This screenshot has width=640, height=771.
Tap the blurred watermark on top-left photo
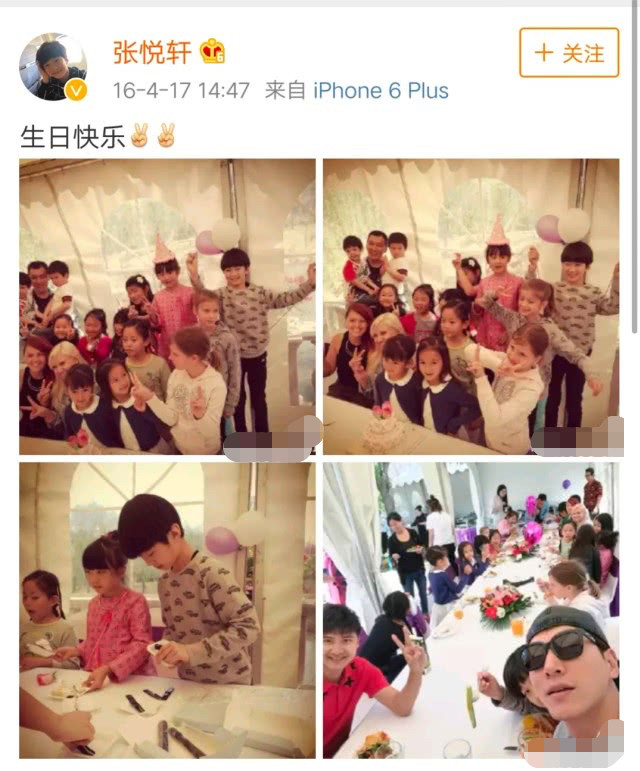(x=272, y=440)
